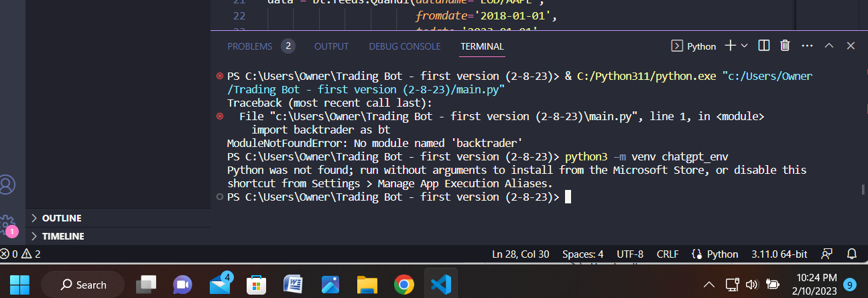
Task: Open the Manage gear with update badge
Action: (x=8, y=225)
